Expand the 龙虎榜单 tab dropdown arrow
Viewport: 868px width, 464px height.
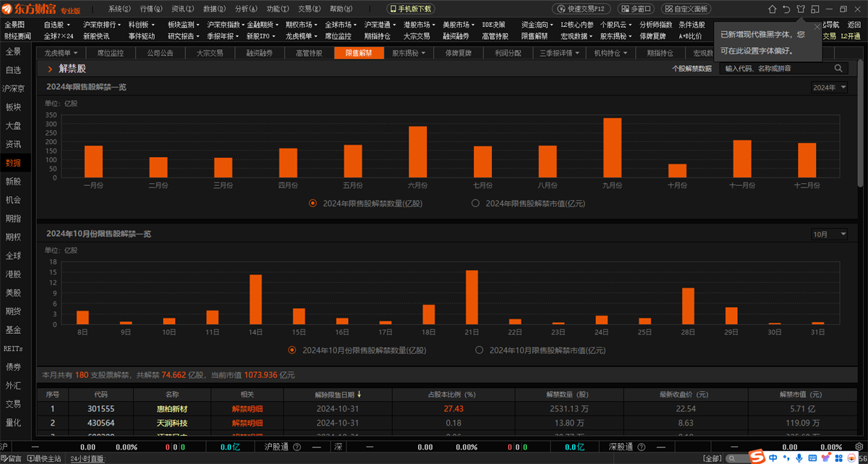[x=76, y=53]
